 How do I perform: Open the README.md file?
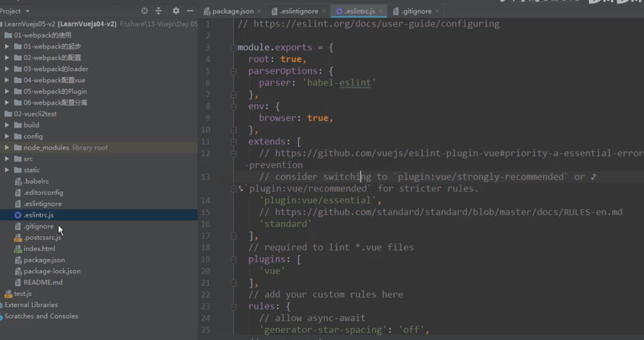[x=43, y=282]
